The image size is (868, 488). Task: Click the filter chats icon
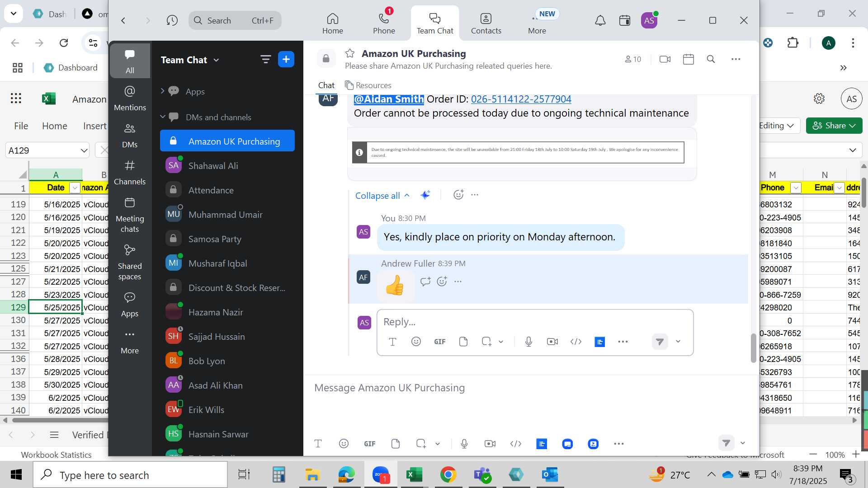coord(265,59)
